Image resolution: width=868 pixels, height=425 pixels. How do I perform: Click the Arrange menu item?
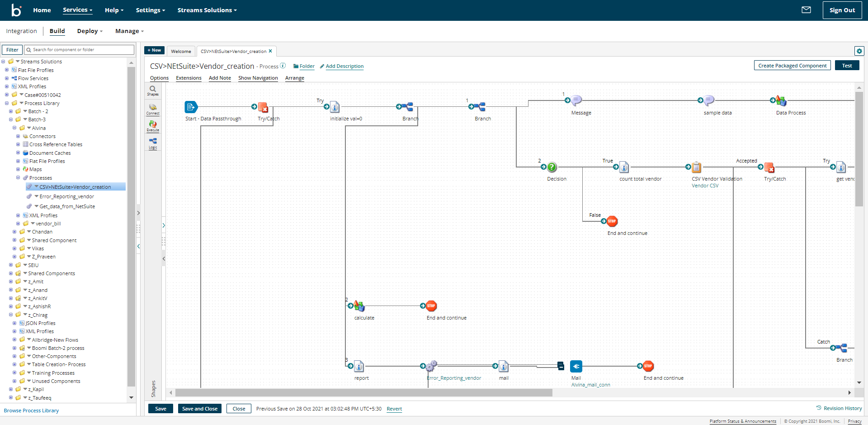pyautogui.click(x=294, y=78)
